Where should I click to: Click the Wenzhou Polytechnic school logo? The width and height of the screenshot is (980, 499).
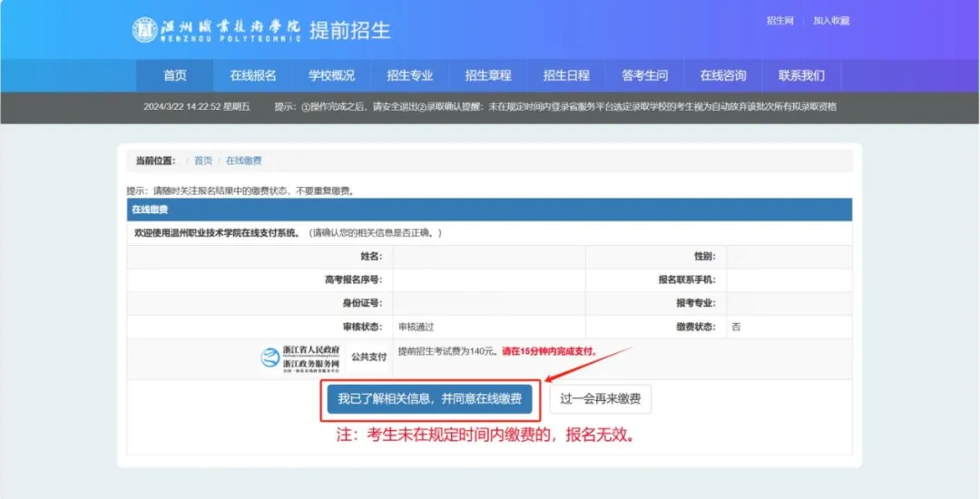(216, 30)
